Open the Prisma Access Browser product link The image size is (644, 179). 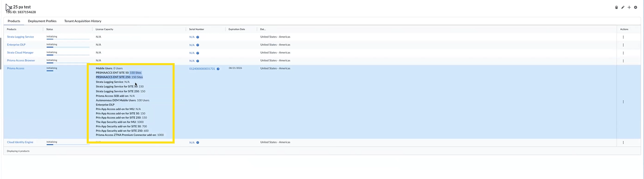(x=21, y=61)
